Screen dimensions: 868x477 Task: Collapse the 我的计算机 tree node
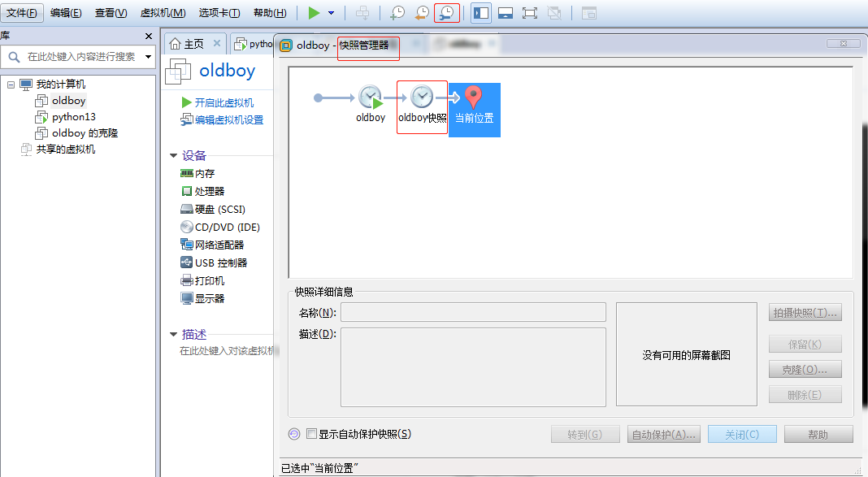pyautogui.click(x=11, y=85)
